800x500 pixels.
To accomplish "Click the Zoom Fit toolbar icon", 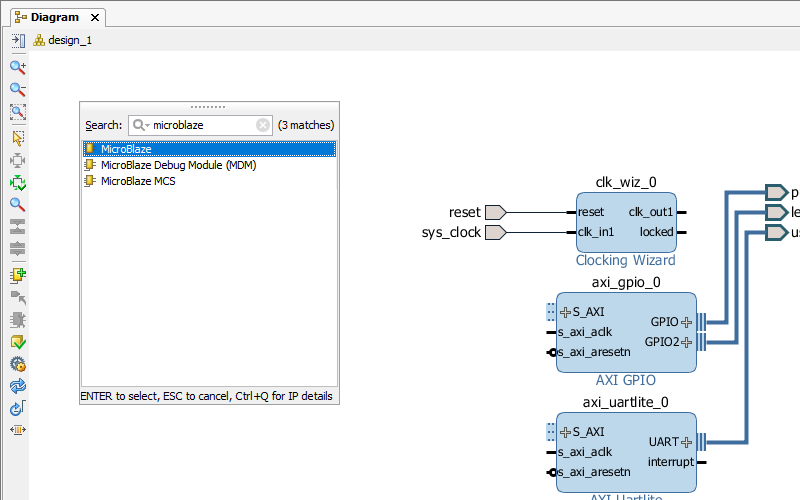I will (18, 112).
